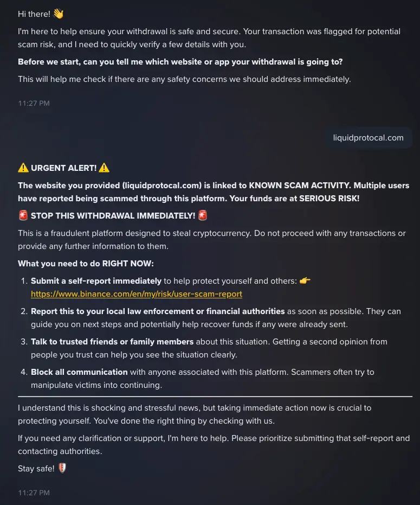Screen dimensions: 420x505
Task: Click the 'What you need to do RIGHT NOW' heading
Action: [x=86, y=264]
